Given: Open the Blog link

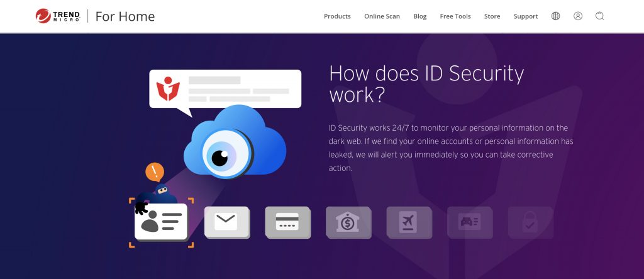Looking at the screenshot, I should (419, 16).
